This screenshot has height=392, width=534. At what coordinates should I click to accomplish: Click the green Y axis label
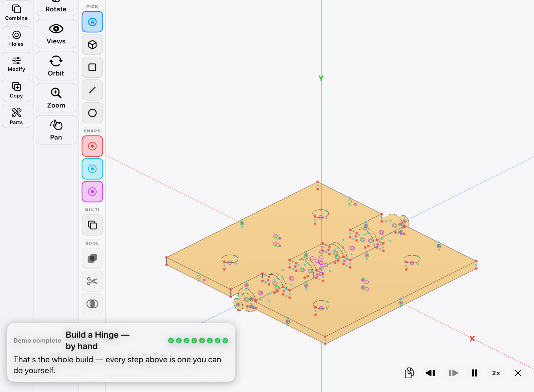click(321, 78)
